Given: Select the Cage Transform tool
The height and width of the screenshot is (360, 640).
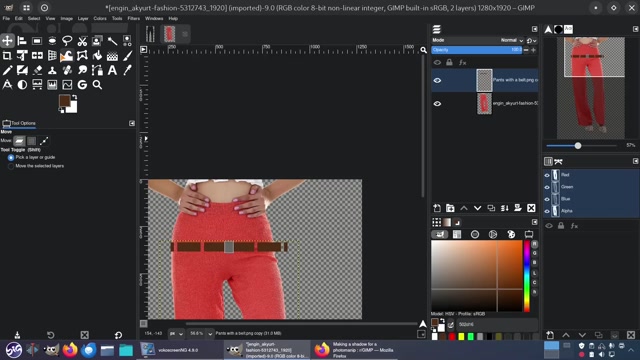Looking at the screenshot, I should [82, 56].
